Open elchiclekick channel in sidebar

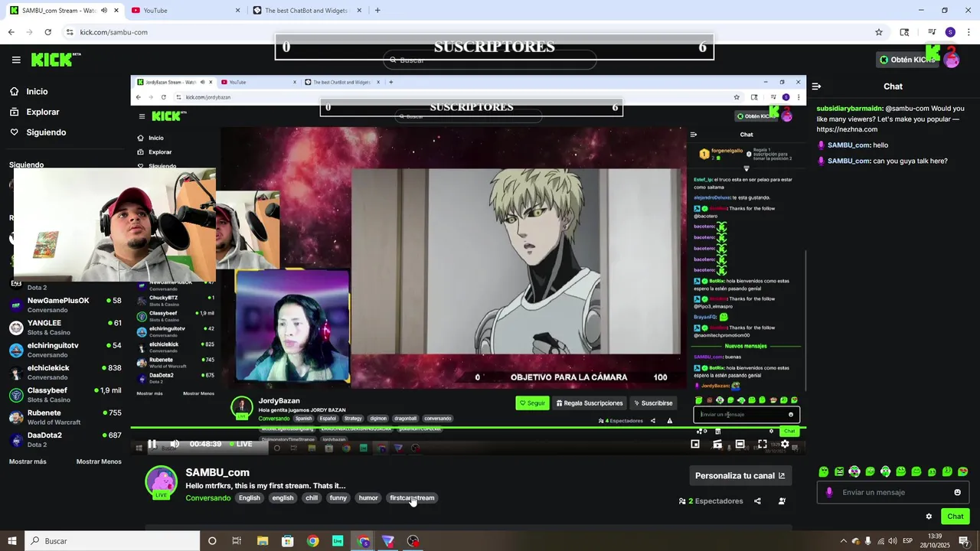(65, 372)
